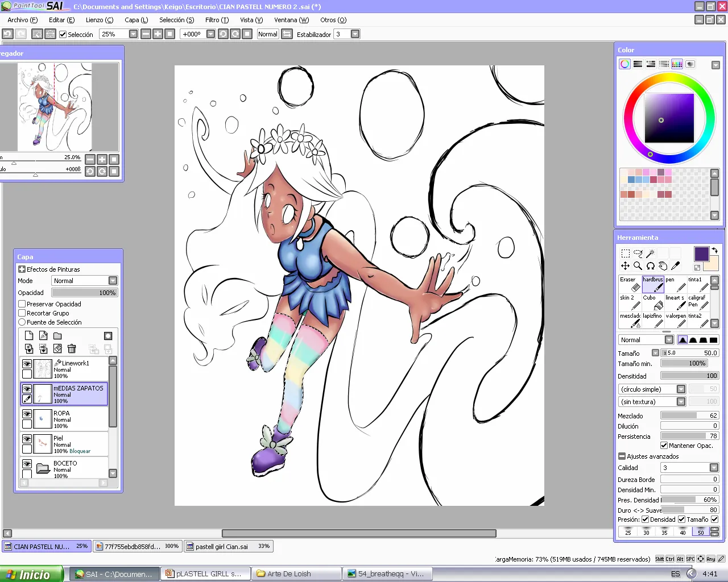Select the rotate canvas tool

point(650,266)
